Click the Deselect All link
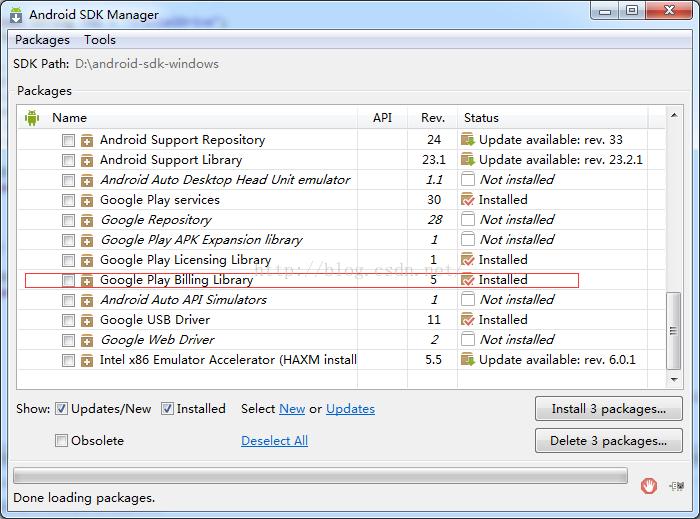This screenshot has width=700, height=519. tap(274, 441)
